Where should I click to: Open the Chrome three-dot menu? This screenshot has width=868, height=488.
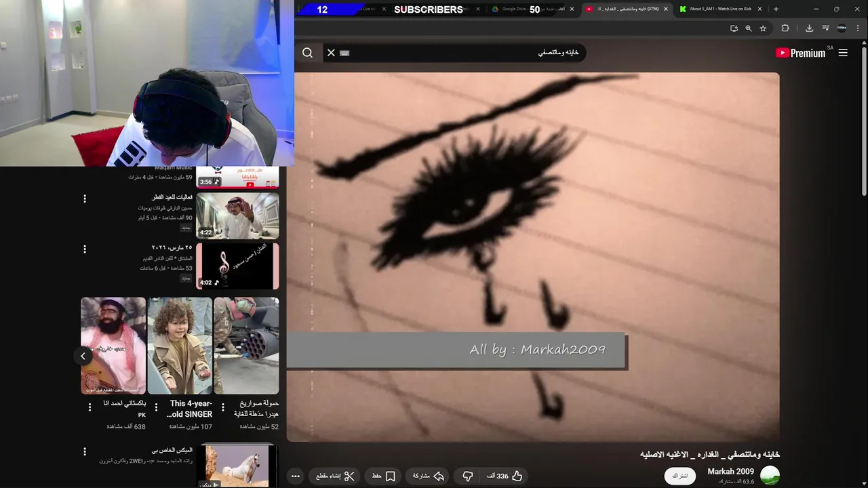coord(858,28)
